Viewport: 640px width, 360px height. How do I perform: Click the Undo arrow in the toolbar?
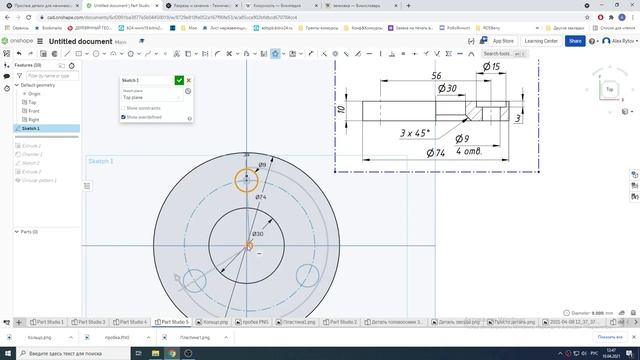pyautogui.click(x=19, y=53)
